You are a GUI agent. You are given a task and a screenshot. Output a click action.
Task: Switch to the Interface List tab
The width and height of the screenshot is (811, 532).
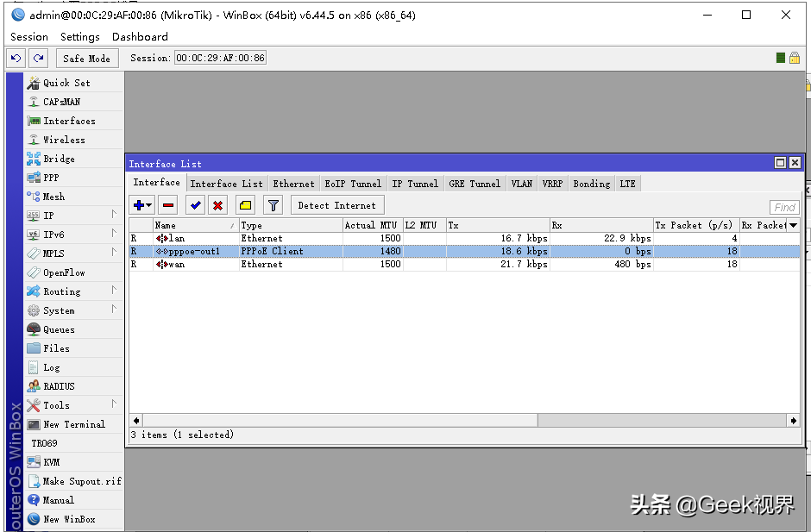point(226,184)
